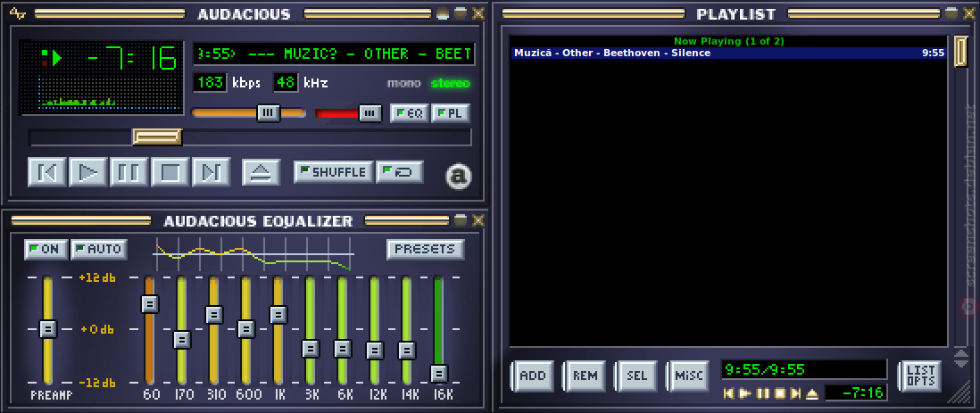Click the 3K band slider

tap(310, 348)
